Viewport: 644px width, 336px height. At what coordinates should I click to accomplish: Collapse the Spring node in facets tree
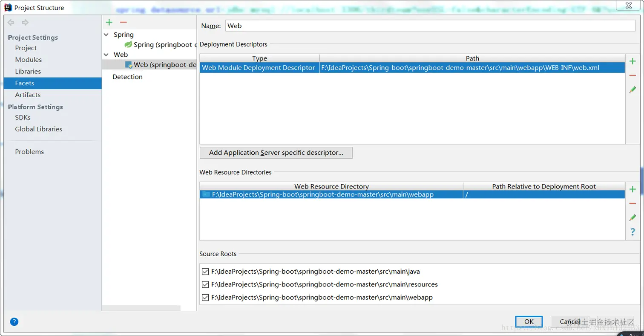point(106,35)
